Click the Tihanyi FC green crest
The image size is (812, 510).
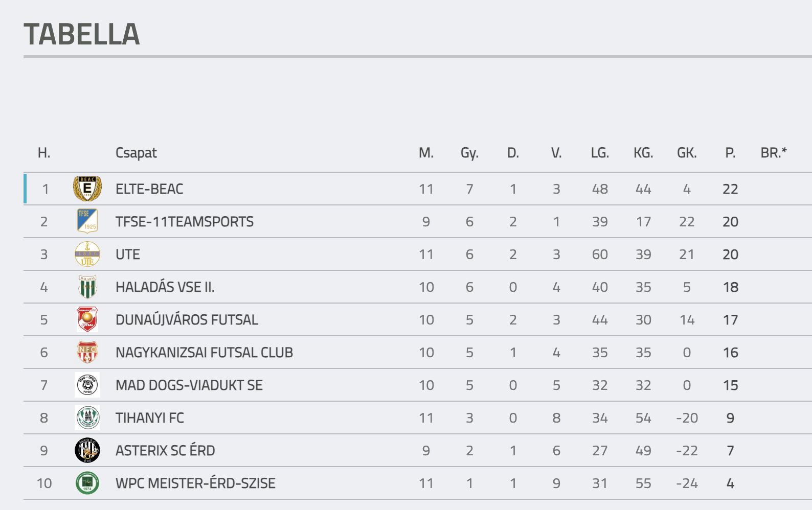[x=87, y=418]
